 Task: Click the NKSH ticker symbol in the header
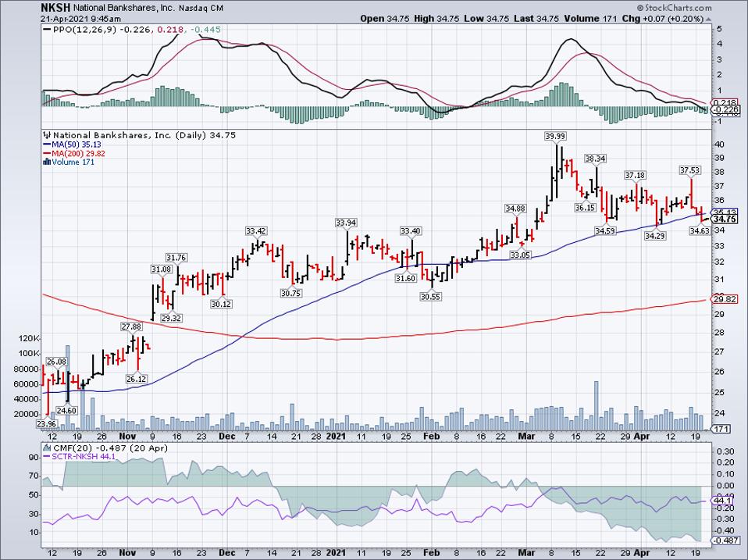pos(55,8)
